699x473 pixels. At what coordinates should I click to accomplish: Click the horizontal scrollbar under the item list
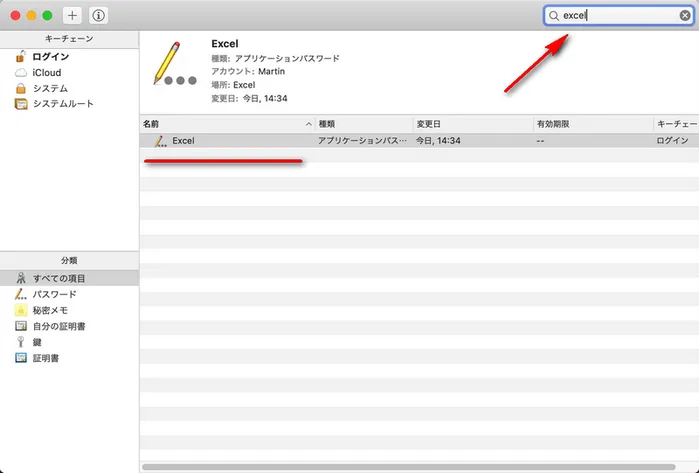[x=408, y=467]
